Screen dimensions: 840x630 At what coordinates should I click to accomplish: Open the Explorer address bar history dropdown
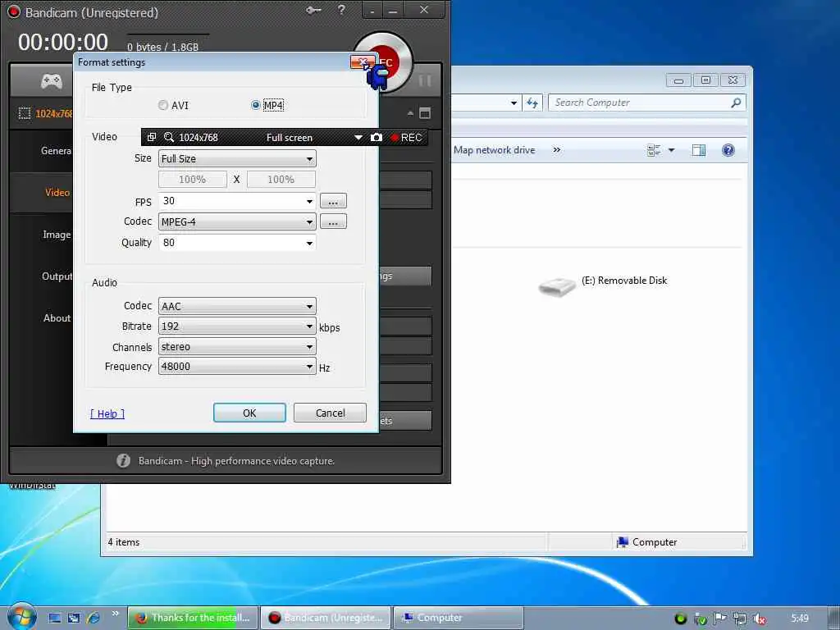[x=514, y=103]
